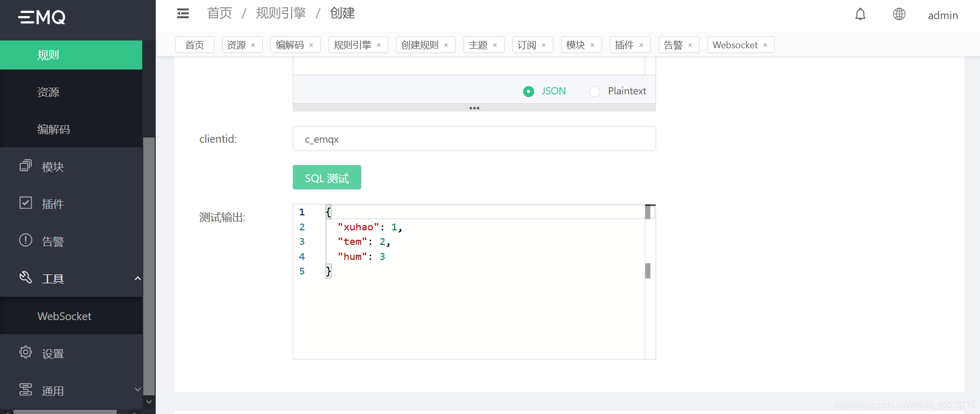
Task: Close the 插件 tab
Action: click(x=642, y=45)
